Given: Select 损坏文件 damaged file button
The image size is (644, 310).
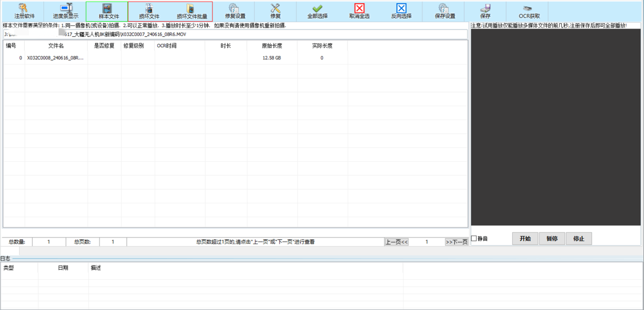Looking at the screenshot, I should click(x=149, y=11).
